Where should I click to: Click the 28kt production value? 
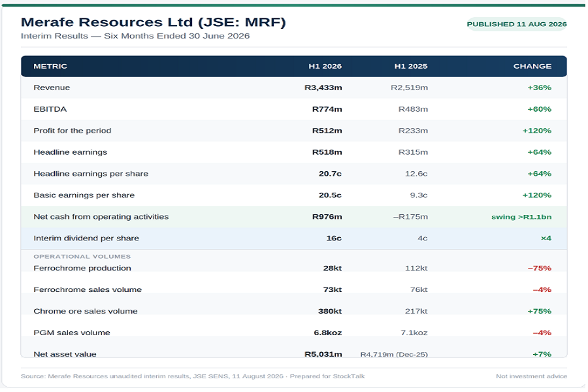(x=333, y=269)
